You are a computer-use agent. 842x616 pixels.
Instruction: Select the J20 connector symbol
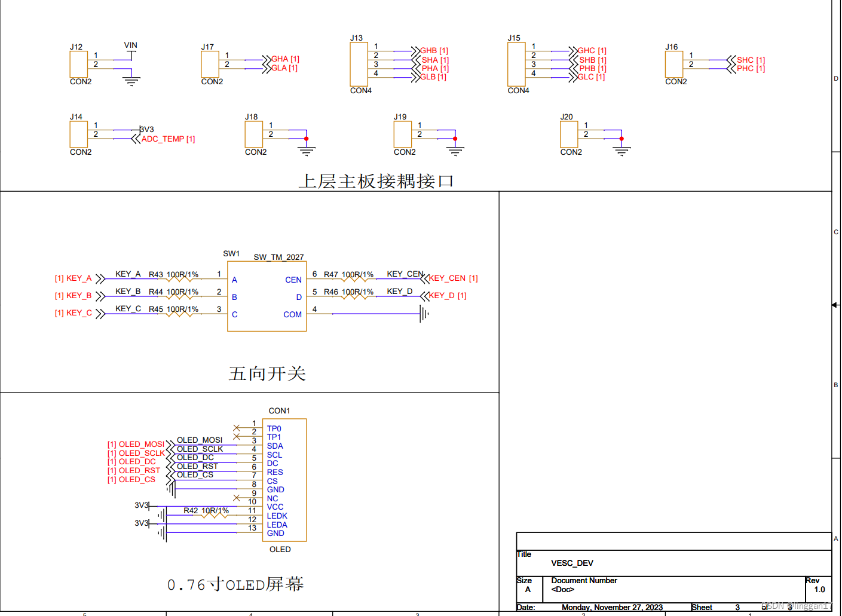569,134
